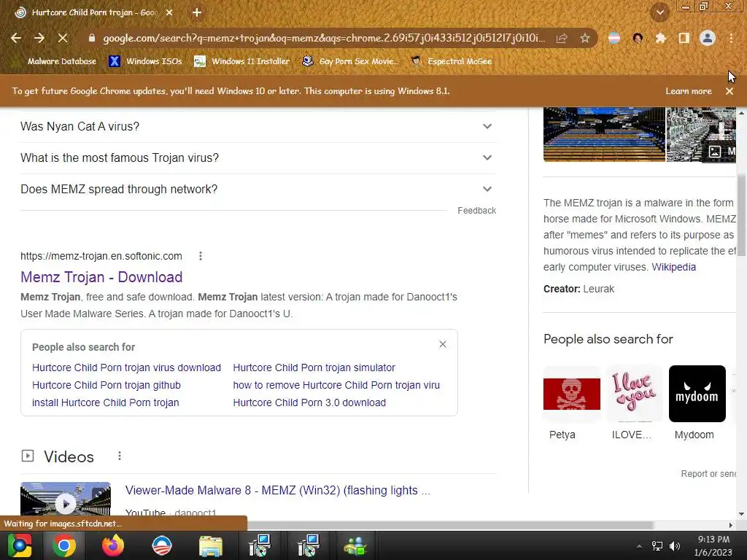Open the Wikipedia link in knowledge panel

tap(673, 267)
